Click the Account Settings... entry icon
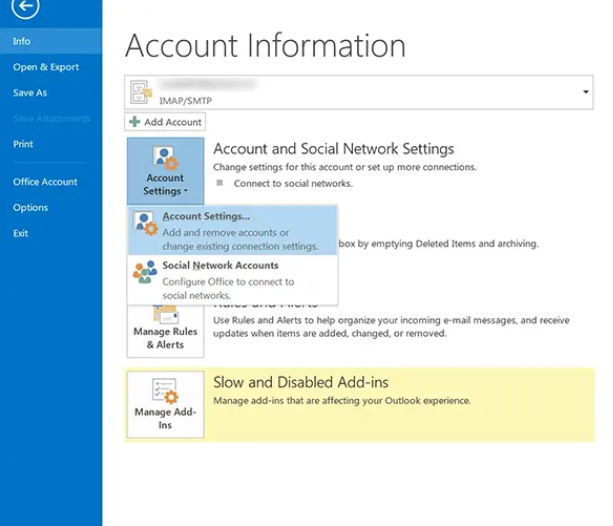The image size is (613, 526). (x=145, y=223)
